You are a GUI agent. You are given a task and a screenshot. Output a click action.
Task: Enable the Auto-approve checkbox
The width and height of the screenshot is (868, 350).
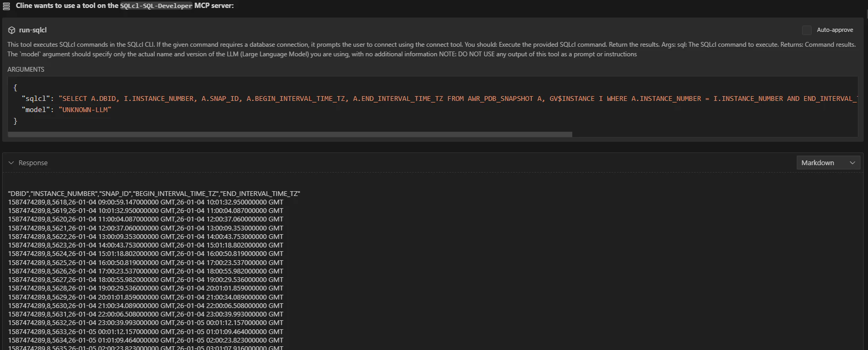coord(807,30)
